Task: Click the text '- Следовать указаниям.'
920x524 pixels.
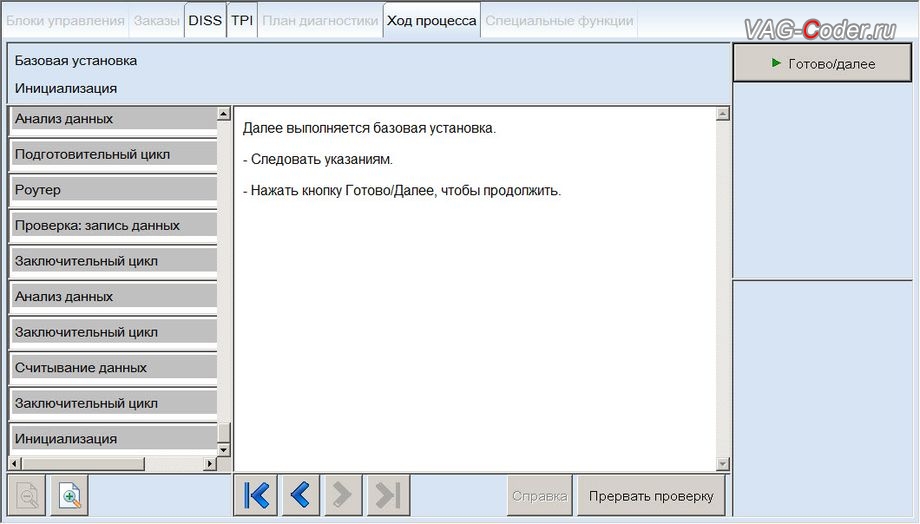Action: [x=317, y=159]
